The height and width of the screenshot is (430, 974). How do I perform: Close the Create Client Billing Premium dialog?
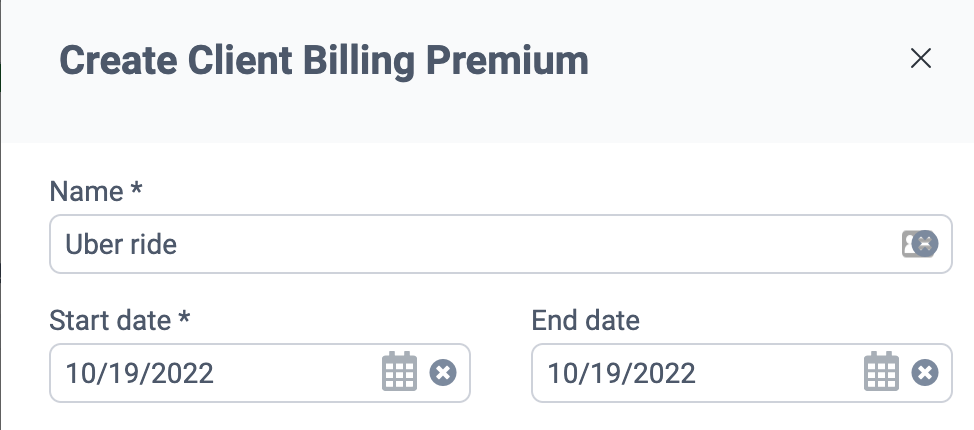920,59
